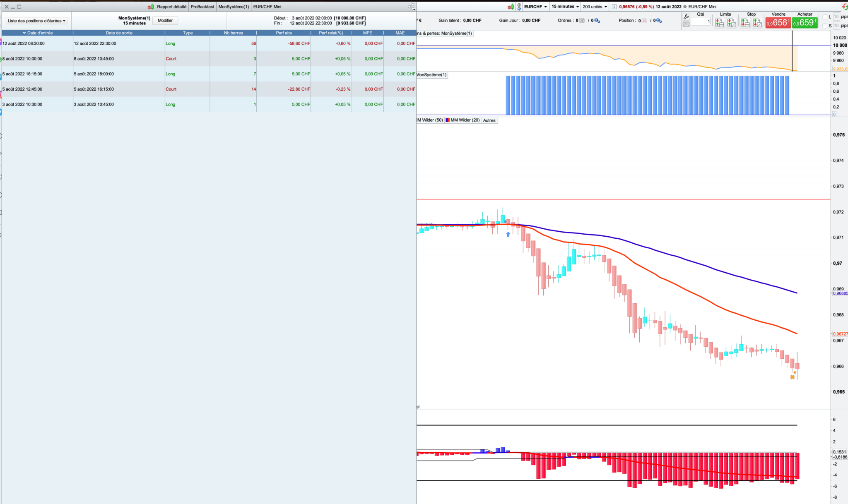Viewport: 848px width, 504px height.
Task: Select the MM Wilder (20) indicator tab
Action: (463, 120)
